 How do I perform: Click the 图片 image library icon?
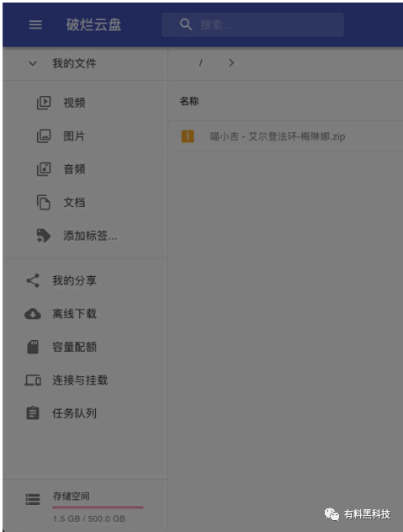pos(44,136)
